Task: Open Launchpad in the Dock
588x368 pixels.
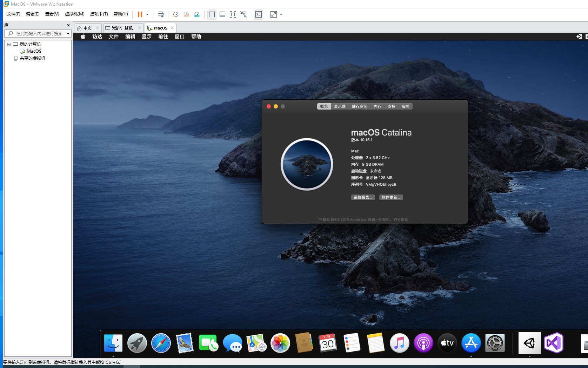Action: point(137,343)
